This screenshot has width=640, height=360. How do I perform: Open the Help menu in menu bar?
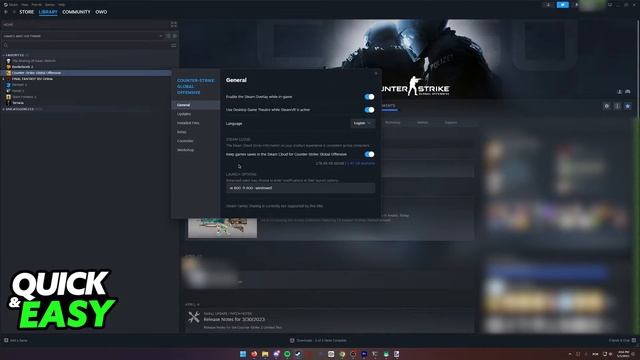(x=62, y=4)
